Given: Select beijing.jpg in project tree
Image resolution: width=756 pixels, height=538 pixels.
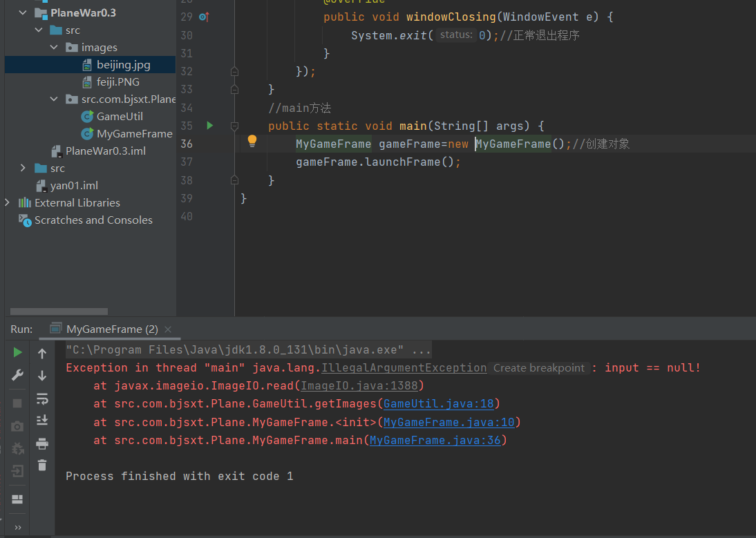Looking at the screenshot, I should click(90, 64).
